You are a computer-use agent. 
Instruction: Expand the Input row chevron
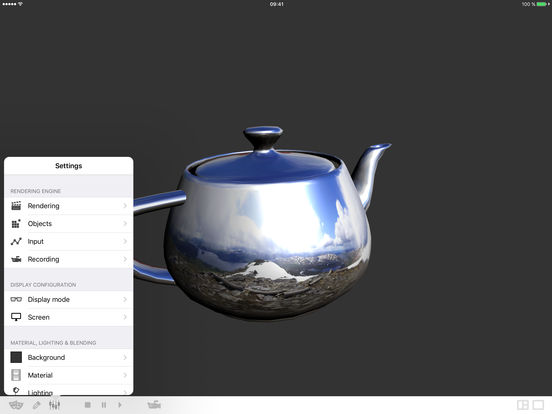125,242
